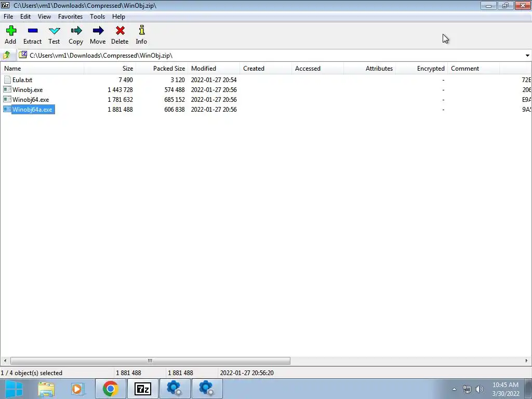Click the taskbar clock 10:45 AM

[506, 385]
